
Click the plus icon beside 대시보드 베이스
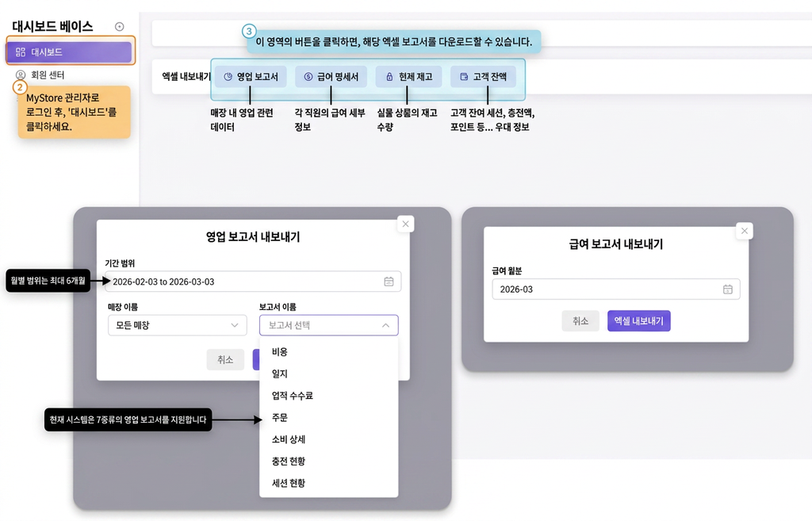119,26
